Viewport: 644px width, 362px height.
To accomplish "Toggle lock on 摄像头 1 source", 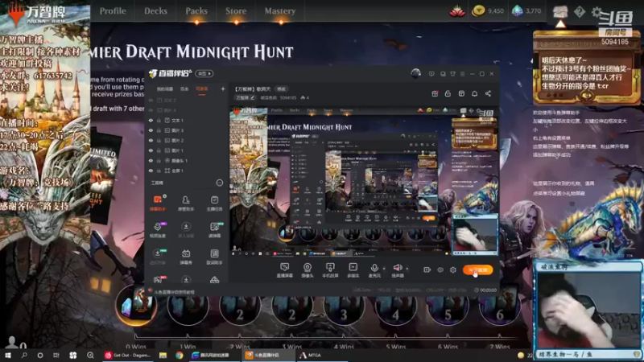I will tap(159, 160).
